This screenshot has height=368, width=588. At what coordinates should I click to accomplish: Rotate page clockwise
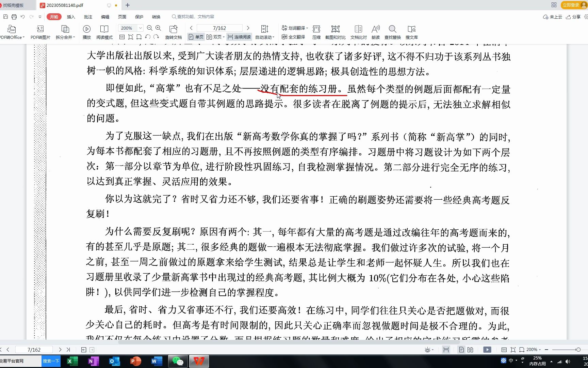pos(156,37)
